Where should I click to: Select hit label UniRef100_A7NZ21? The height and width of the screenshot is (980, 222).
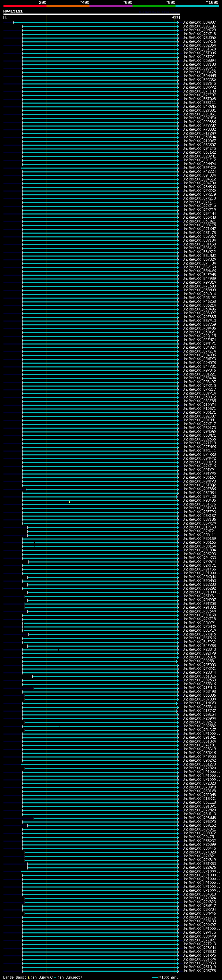199,531
